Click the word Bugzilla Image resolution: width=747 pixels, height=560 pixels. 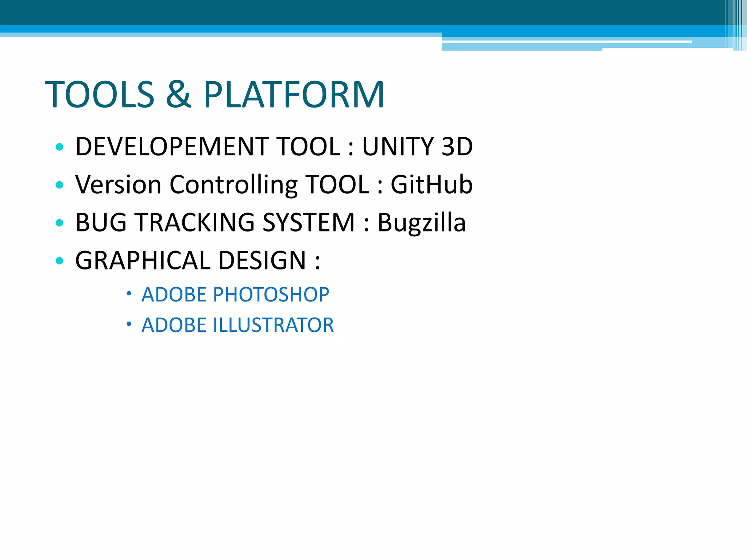tap(421, 222)
